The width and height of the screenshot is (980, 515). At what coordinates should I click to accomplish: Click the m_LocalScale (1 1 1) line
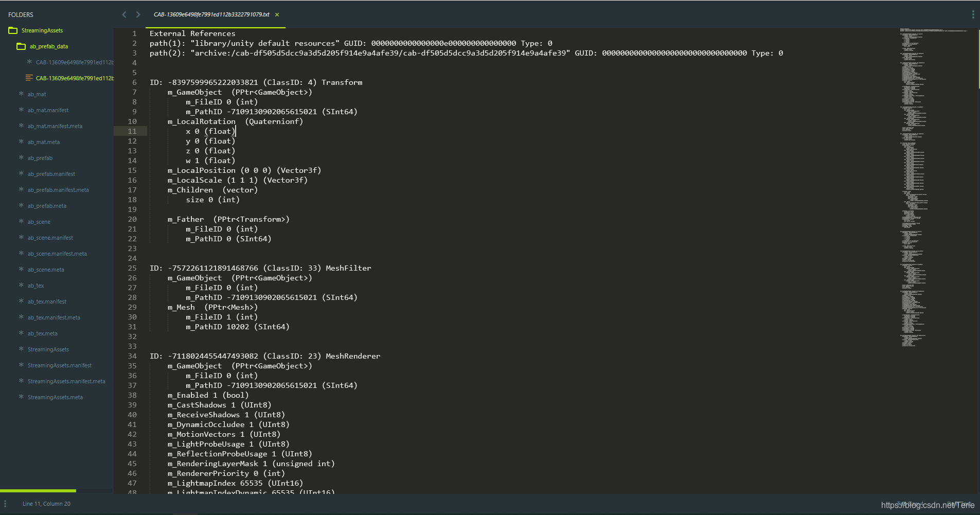point(238,180)
